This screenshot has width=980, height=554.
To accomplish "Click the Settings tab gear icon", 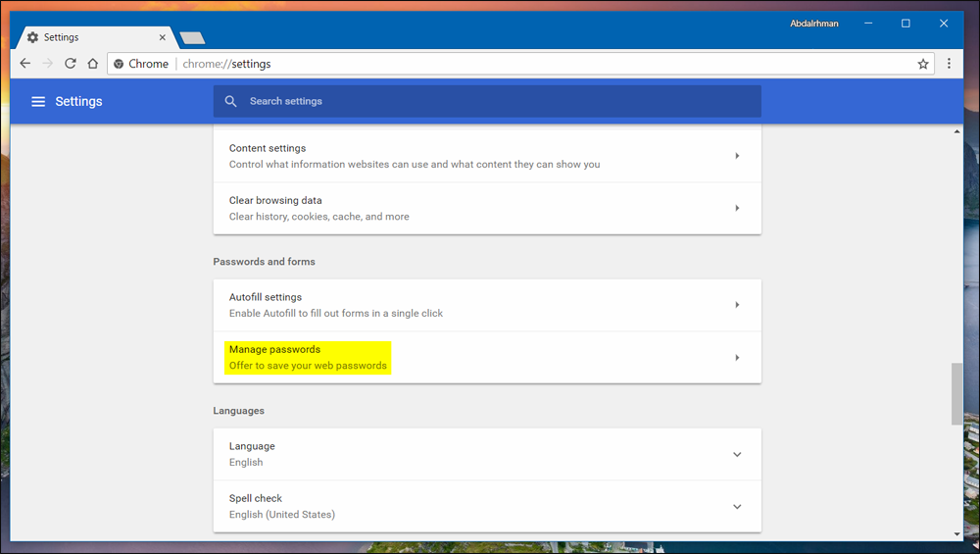I will (x=32, y=37).
